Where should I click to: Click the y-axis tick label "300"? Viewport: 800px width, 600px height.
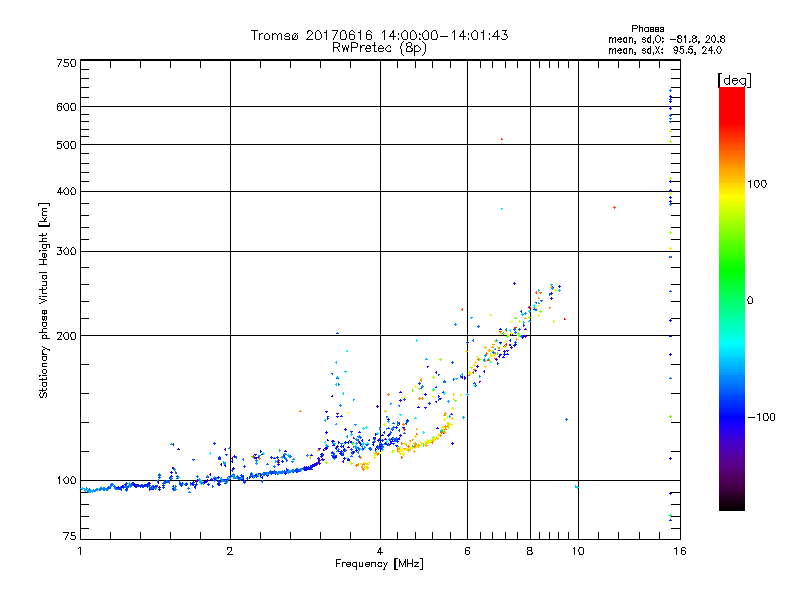pos(67,251)
